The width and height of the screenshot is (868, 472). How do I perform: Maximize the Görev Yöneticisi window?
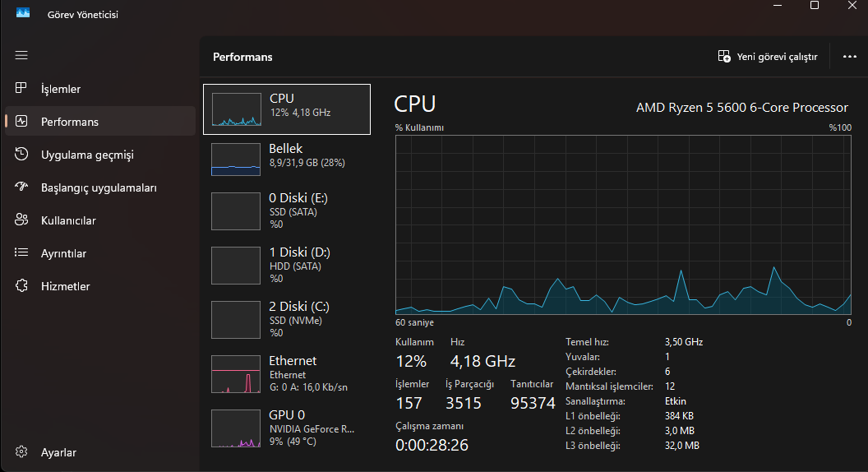click(x=815, y=5)
